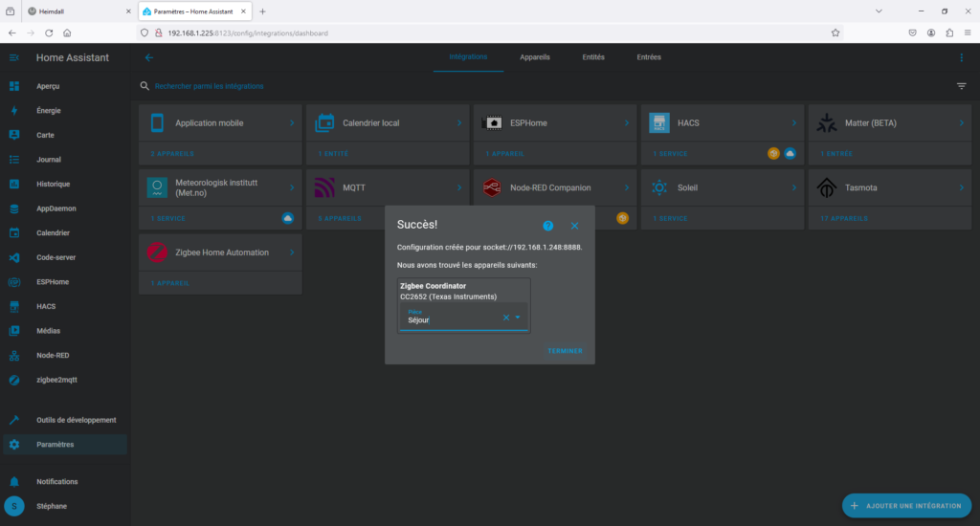
Task: Open the filter icon for integrations
Action: (x=961, y=86)
